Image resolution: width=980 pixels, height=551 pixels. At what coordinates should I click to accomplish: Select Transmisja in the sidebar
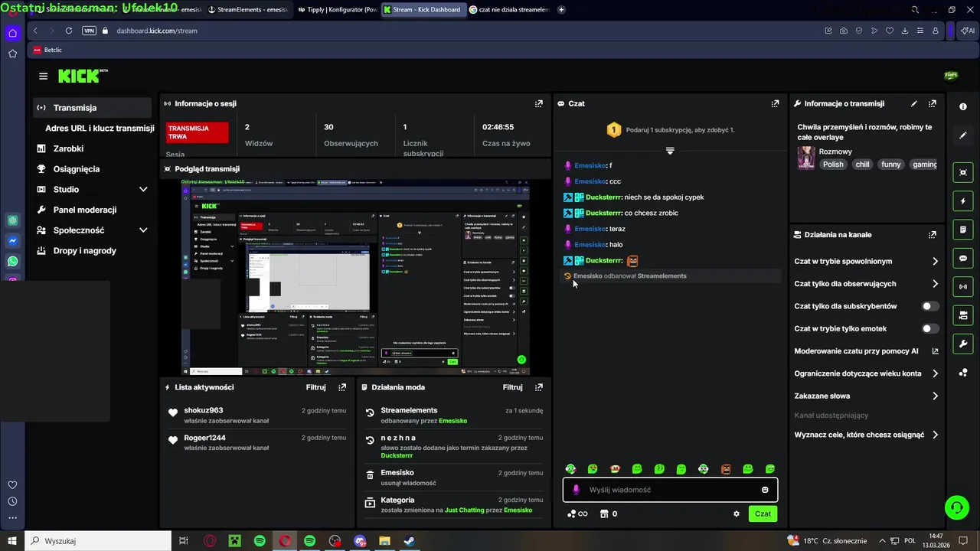coord(93,108)
